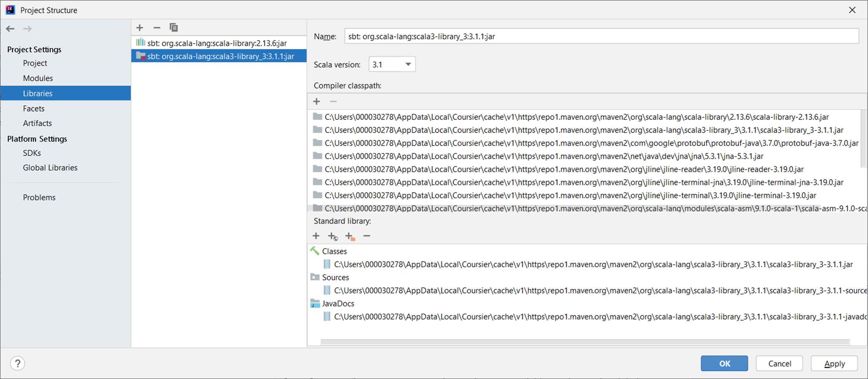
Task: Click the Apply button
Action: pyautogui.click(x=834, y=364)
